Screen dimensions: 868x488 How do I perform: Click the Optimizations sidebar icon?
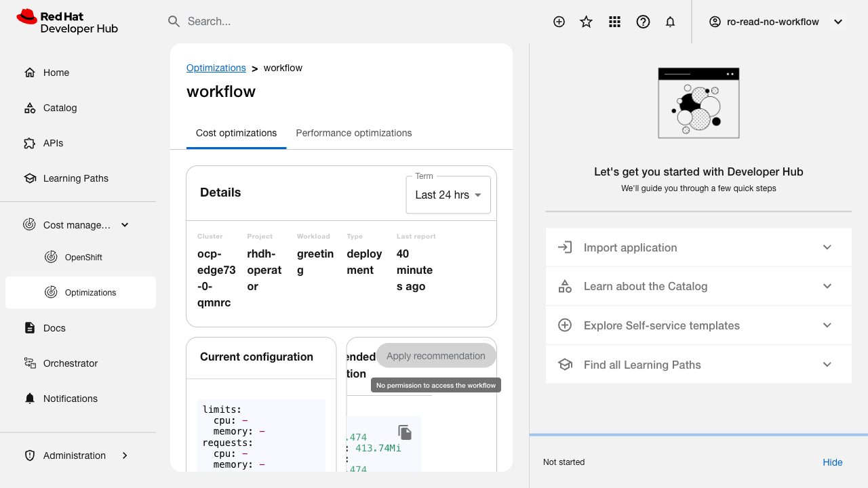[51, 292]
